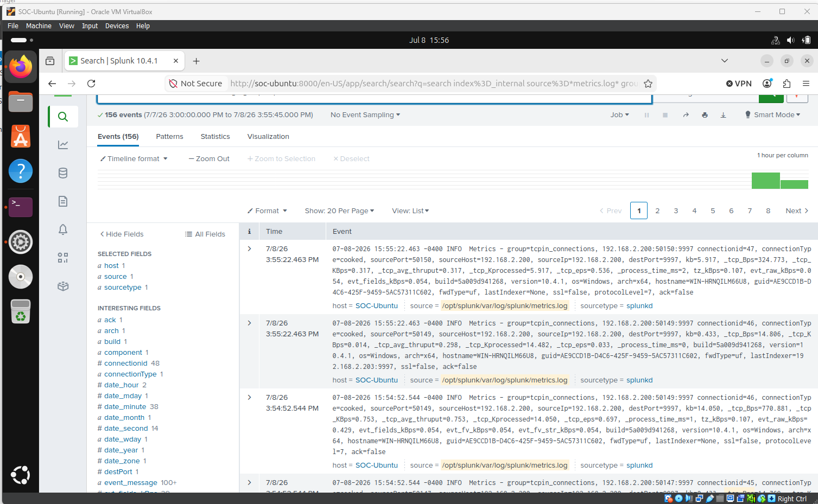818x504 pixels.
Task: Go to the Next page of events
Action: pos(797,211)
